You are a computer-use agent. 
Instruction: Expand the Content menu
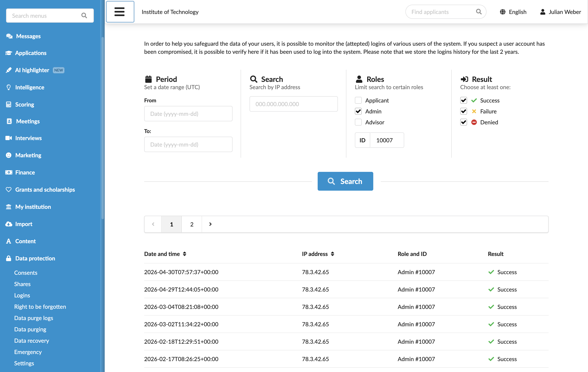coord(25,241)
